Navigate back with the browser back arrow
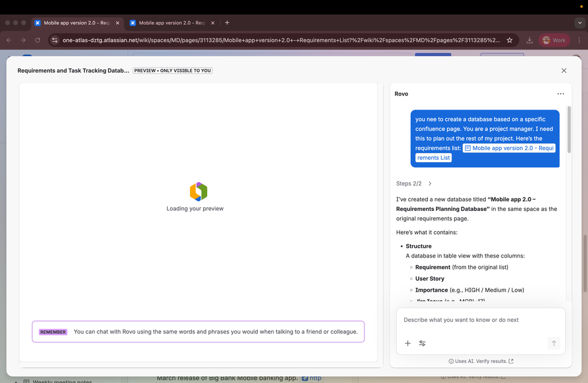Image resolution: width=588 pixels, height=383 pixels. tap(8, 40)
